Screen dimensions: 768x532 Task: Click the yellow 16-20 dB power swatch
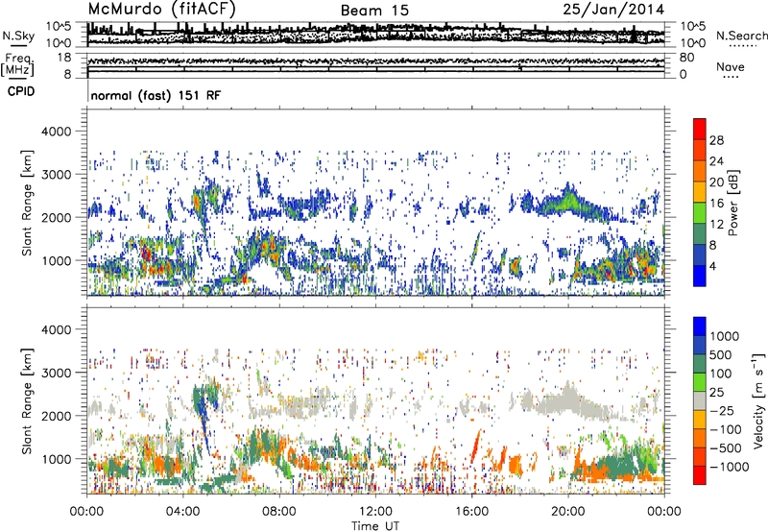(x=700, y=192)
